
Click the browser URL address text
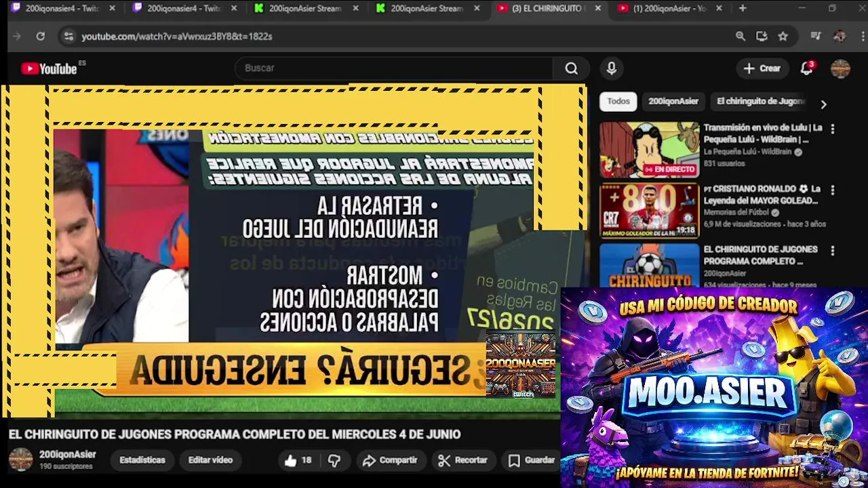(x=177, y=37)
